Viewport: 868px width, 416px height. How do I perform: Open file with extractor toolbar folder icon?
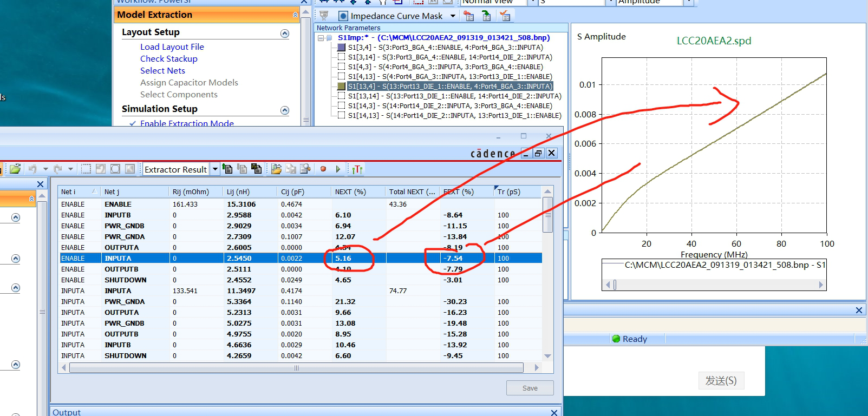15,169
